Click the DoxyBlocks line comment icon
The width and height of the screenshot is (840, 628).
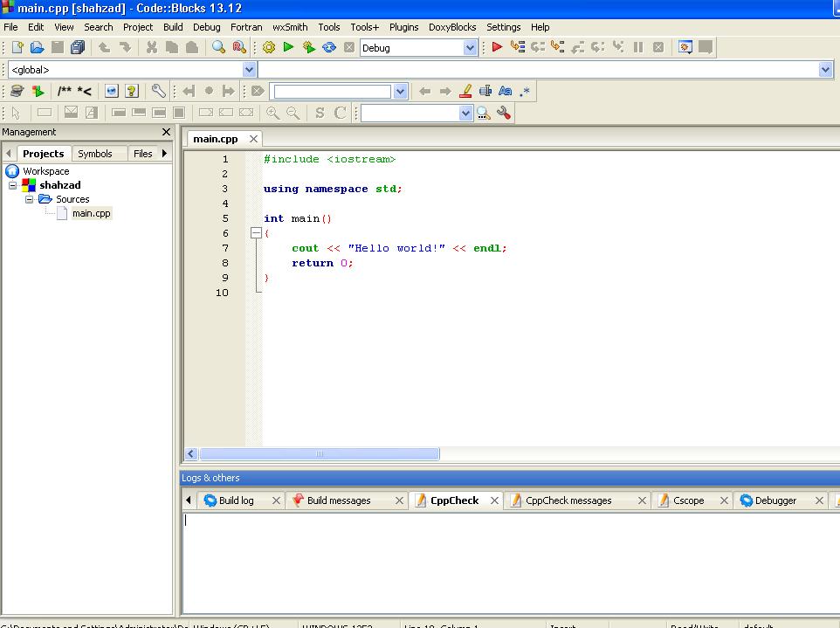click(x=84, y=91)
